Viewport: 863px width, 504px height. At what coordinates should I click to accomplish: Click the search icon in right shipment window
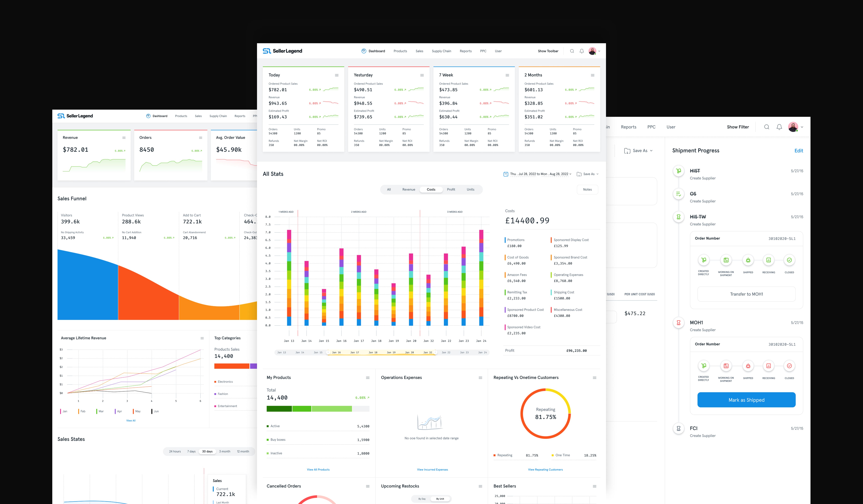click(767, 127)
